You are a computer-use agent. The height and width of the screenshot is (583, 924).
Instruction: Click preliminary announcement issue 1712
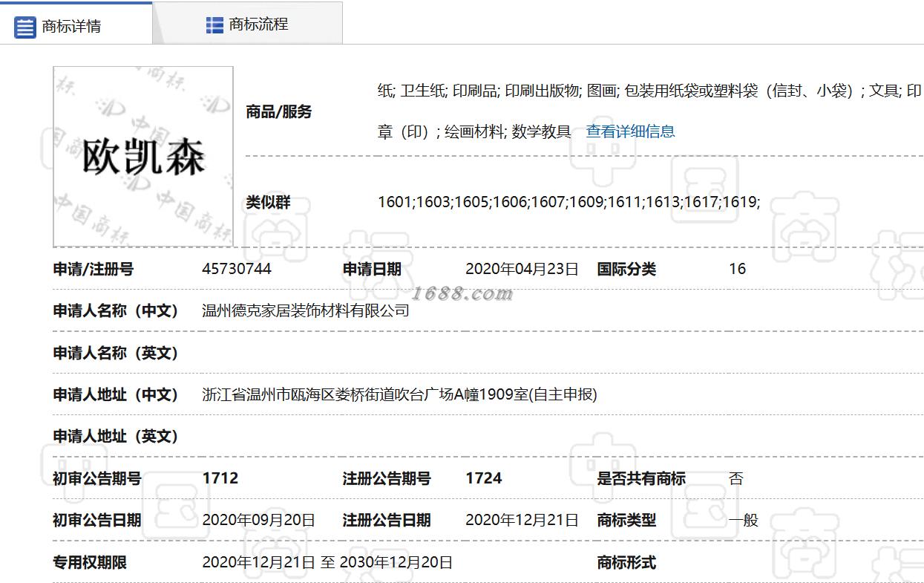pos(220,478)
